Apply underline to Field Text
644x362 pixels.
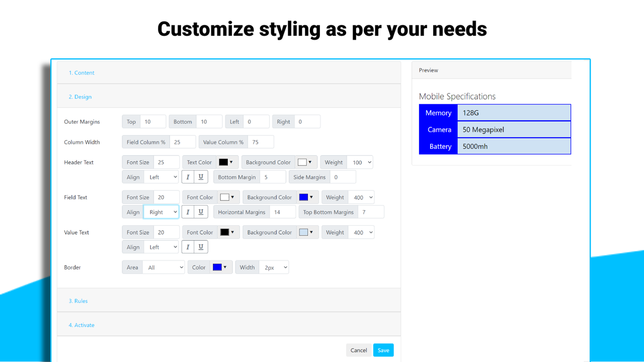point(201,212)
